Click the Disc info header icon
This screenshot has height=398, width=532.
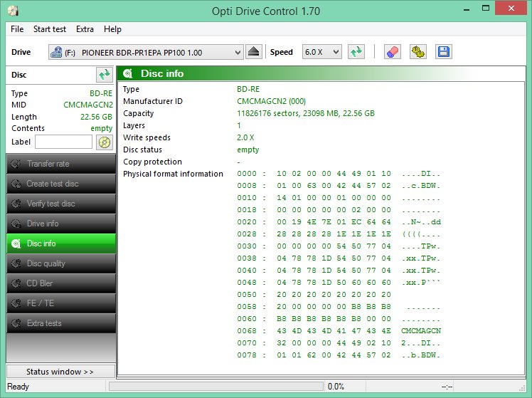click(128, 73)
